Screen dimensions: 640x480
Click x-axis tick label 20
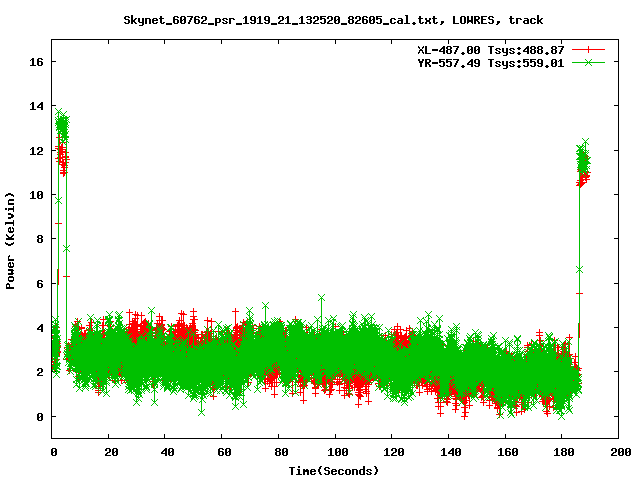point(111,452)
